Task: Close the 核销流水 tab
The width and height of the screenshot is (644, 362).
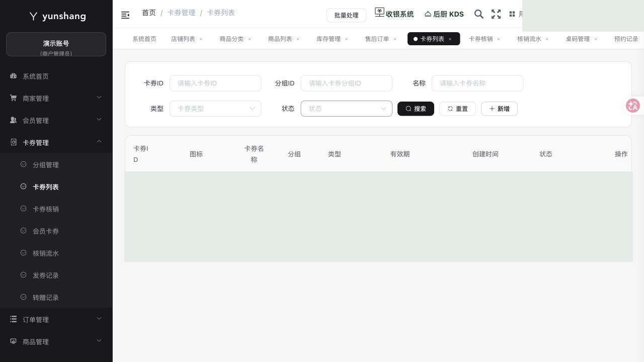Action: pyautogui.click(x=547, y=39)
